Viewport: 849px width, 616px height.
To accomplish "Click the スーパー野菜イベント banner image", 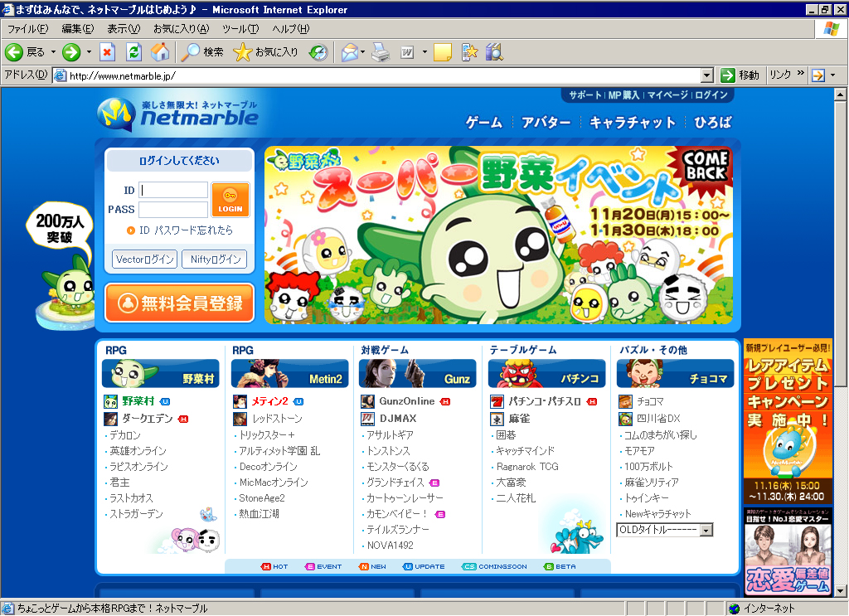I will click(x=501, y=235).
